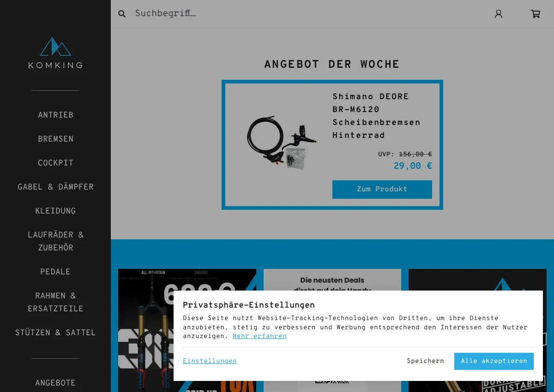Viewport: 554px width, 392px height.
Task: Click the Zum Produkt button
Action: pyautogui.click(x=382, y=190)
